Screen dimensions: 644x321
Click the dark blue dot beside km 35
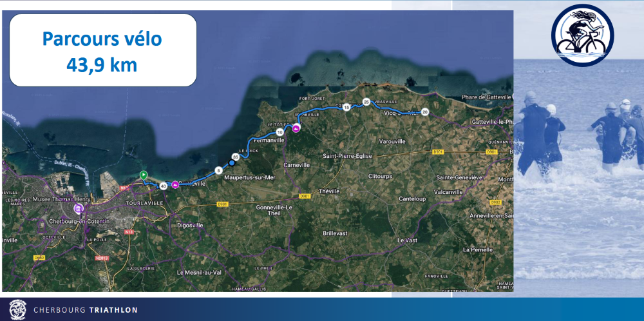tap(232, 163)
